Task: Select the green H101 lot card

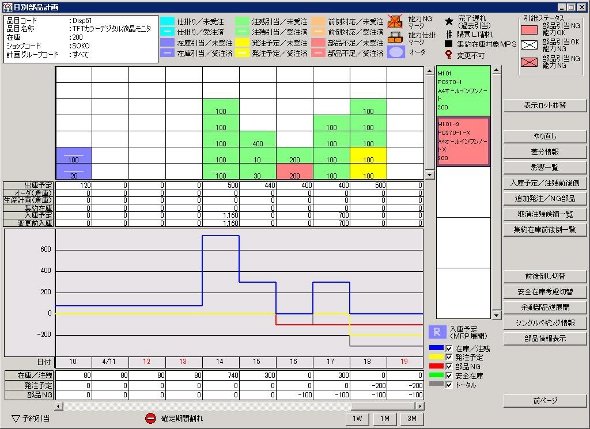Action: pyautogui.click(x=463, y=91)
